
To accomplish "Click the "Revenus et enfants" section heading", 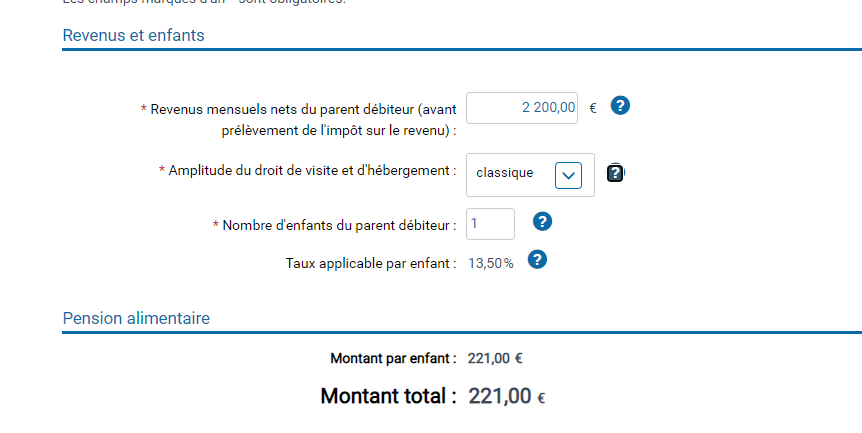I will pyautogui.click(x=134, y=35).
